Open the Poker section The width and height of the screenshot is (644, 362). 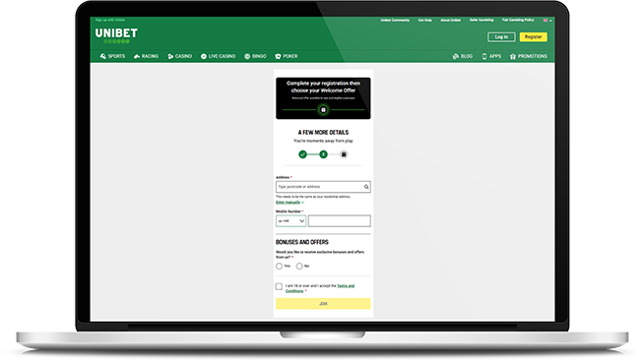(x=287, y=56)
